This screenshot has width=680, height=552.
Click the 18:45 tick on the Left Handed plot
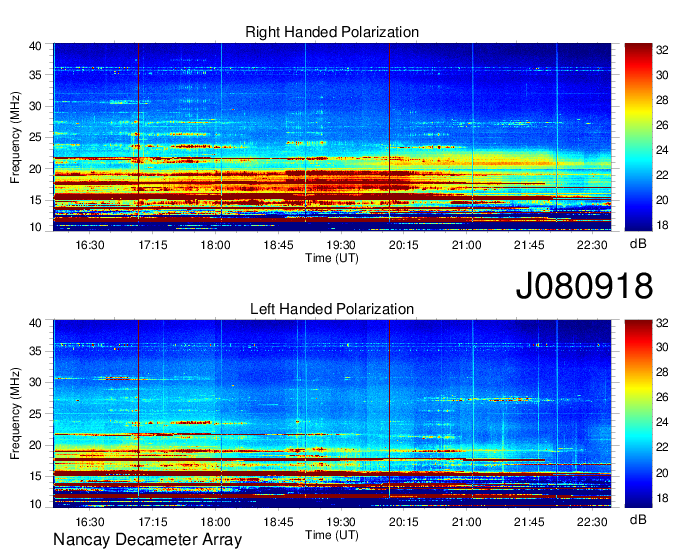coord(278,522)
